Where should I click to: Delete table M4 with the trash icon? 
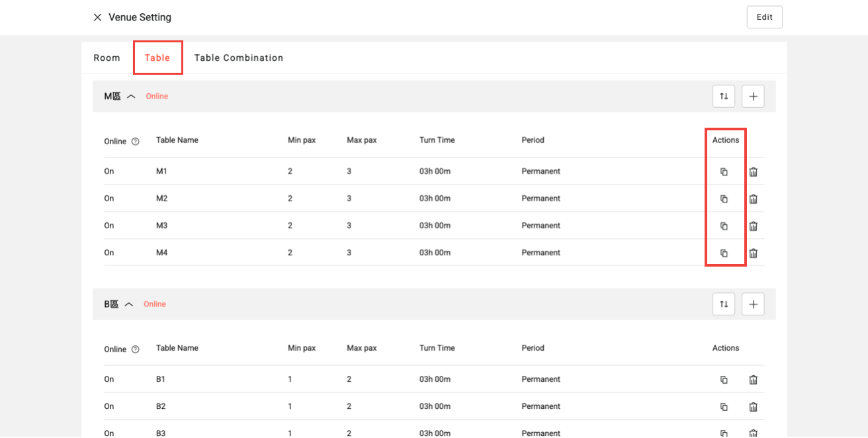(753, 253)
